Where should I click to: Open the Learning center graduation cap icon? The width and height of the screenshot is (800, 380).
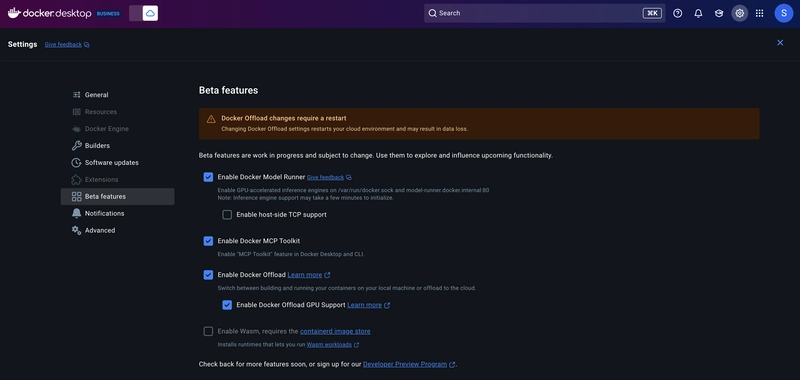pos(719,13)
